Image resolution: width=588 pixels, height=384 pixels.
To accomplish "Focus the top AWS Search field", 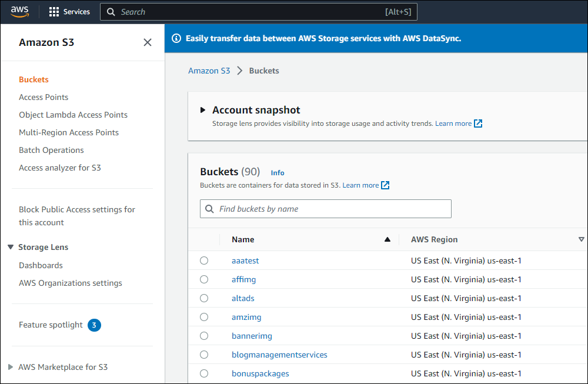I will point(258,12).
